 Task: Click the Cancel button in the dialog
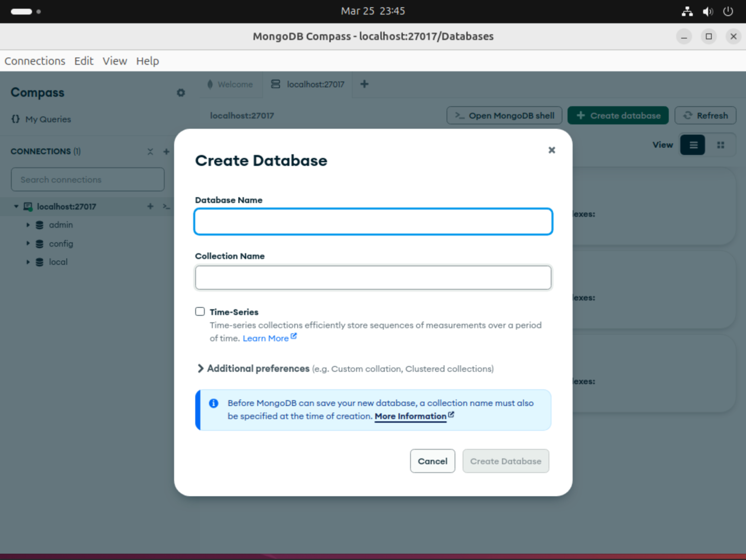[432, 461]
